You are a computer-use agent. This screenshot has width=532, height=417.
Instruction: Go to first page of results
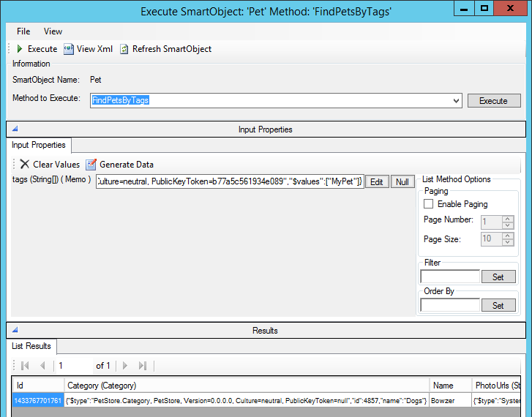point(25,365)
